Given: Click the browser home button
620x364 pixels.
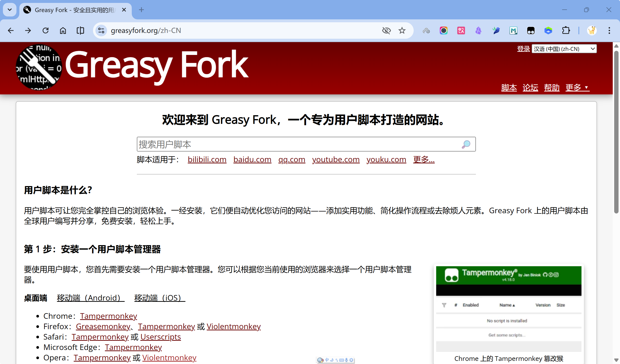Looking at the screenshot, I should tap(63, 30).
